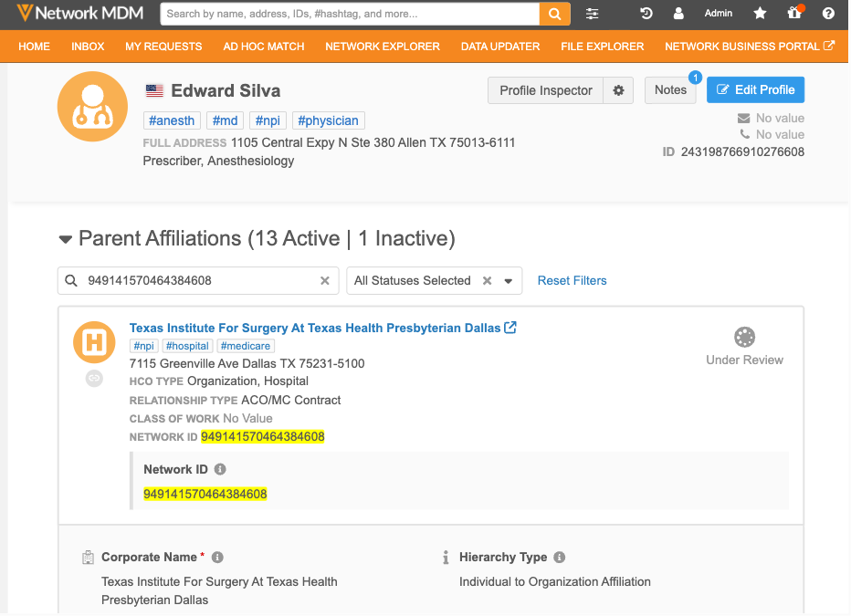Open NETWORK EXPLORER tab
This screenshot has height=616, width=851.
[383, 47]
